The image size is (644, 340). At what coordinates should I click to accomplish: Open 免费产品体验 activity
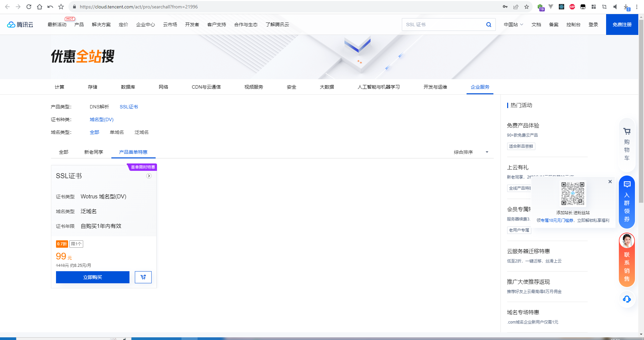coord(523,126)
